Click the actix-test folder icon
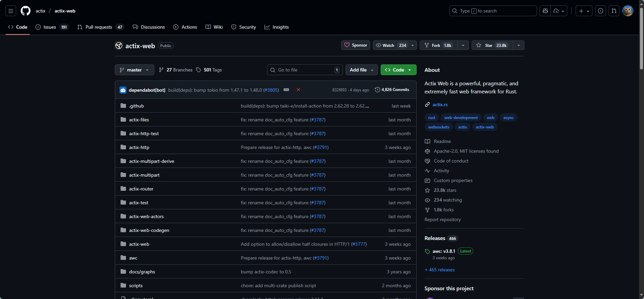 click(123, 203)
